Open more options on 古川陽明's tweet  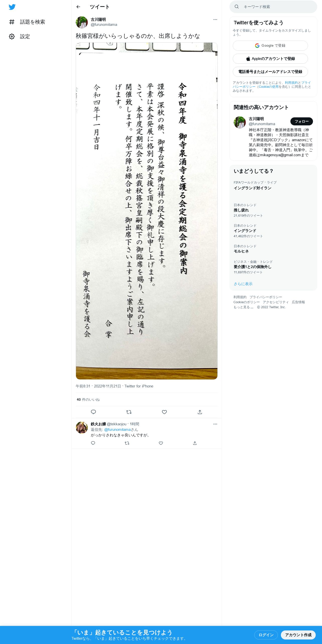click(215, 20)
